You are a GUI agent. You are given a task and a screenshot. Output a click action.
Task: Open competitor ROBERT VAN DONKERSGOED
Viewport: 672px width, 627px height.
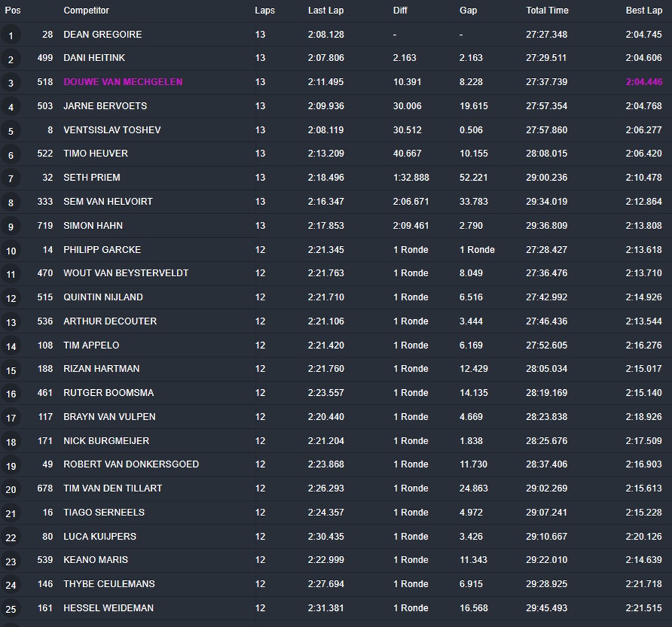click(131, 464)
